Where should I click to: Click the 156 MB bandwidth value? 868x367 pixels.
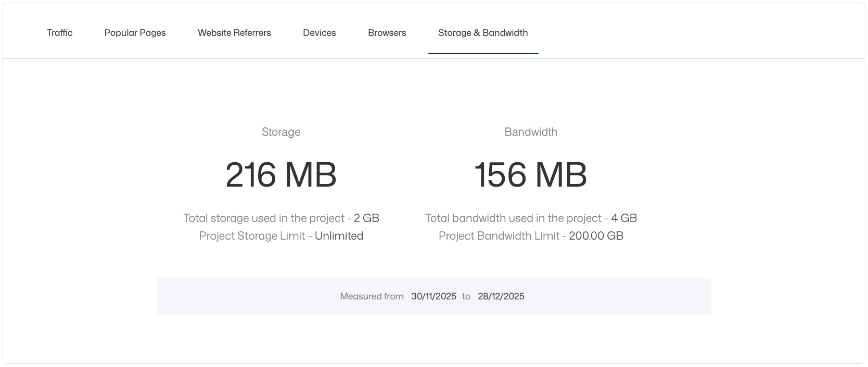point(530,175)
